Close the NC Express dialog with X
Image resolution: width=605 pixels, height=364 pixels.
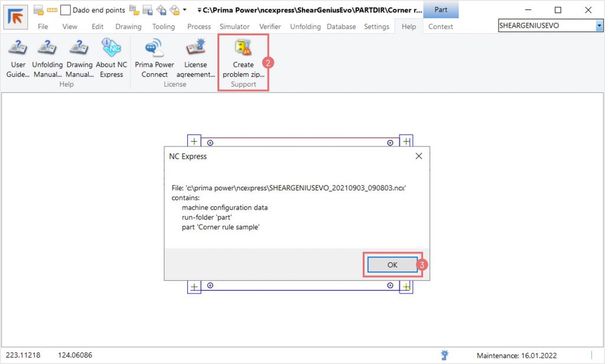(419, 157)
